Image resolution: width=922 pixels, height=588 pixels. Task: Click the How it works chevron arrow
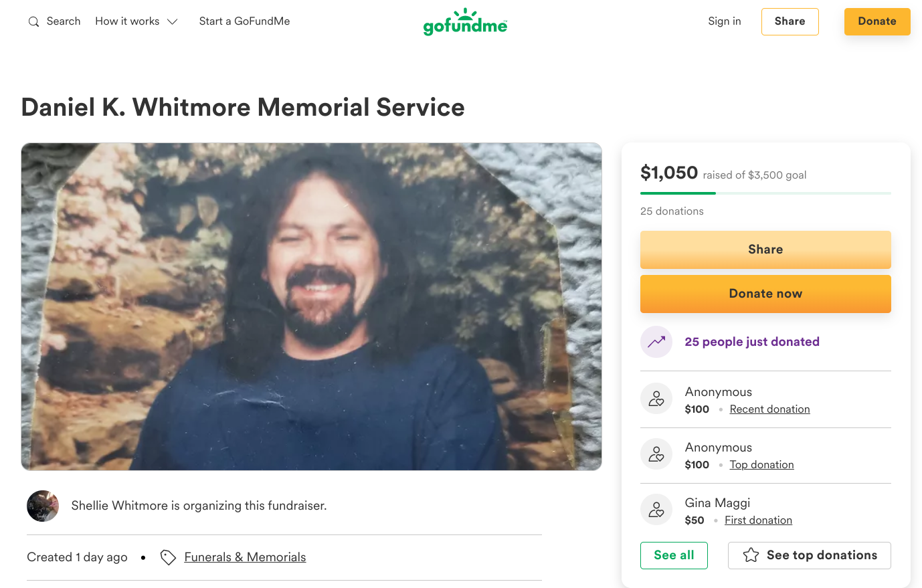[x=173, y=21]
